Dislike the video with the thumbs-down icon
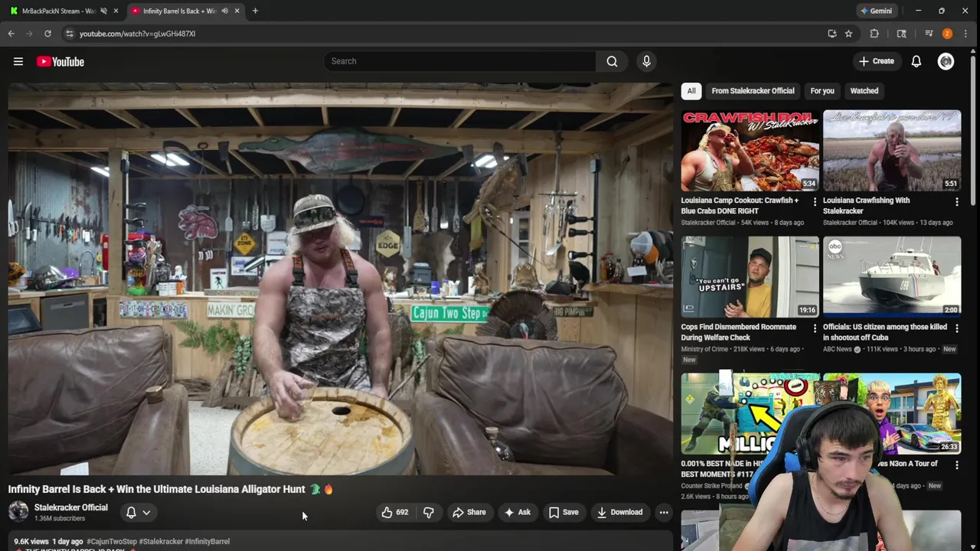 [429, 512]
